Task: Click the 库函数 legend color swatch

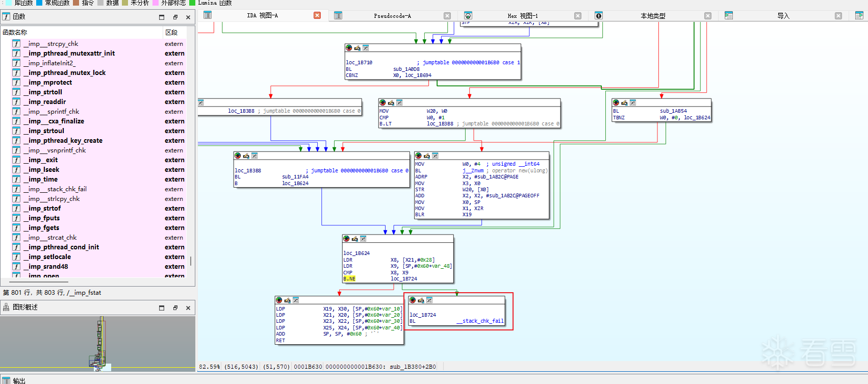Action: click(x=9, y=3)
